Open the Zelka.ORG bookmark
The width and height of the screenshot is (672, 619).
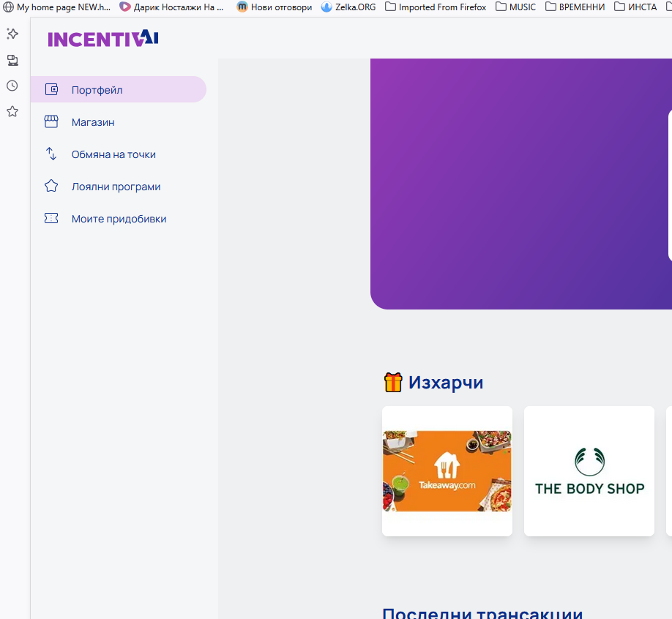348,7
